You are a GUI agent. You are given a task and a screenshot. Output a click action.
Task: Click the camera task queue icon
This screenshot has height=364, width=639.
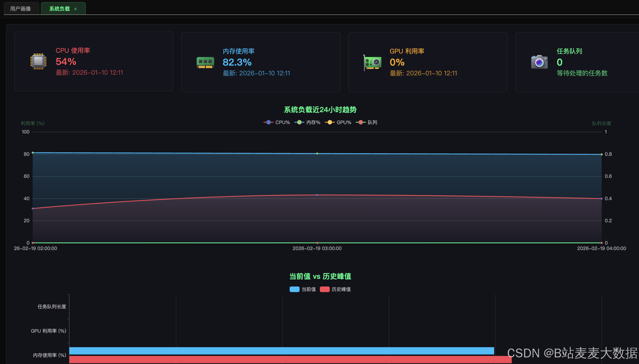[539, 62]
